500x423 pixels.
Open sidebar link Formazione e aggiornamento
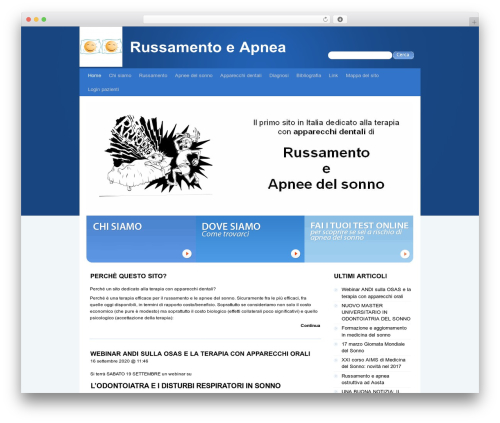coord(374,331)
